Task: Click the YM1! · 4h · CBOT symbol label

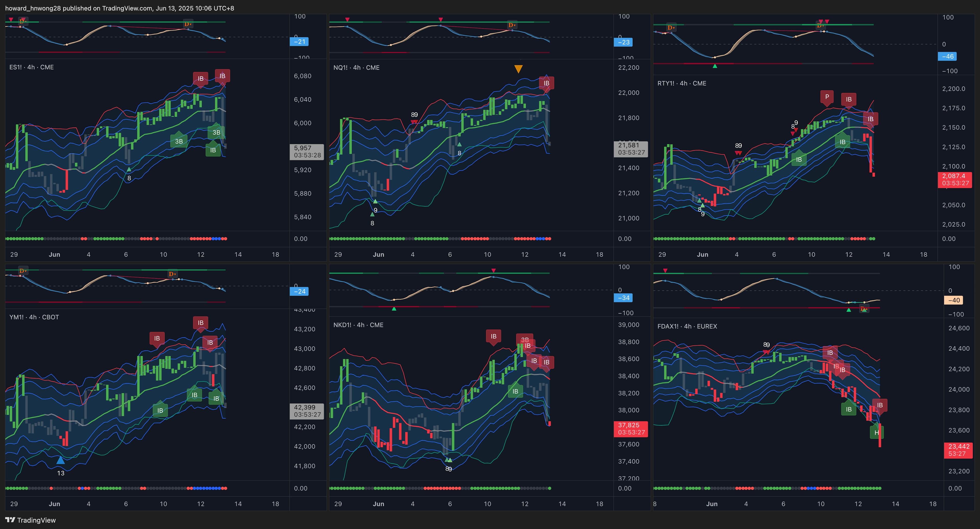Action: coord(34,317)
